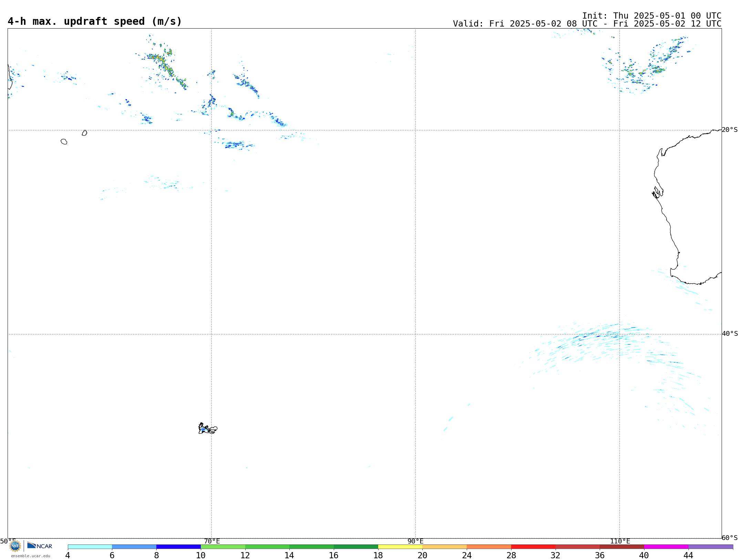
Task: Click the NCAR logo
Action: pos(40,546)
